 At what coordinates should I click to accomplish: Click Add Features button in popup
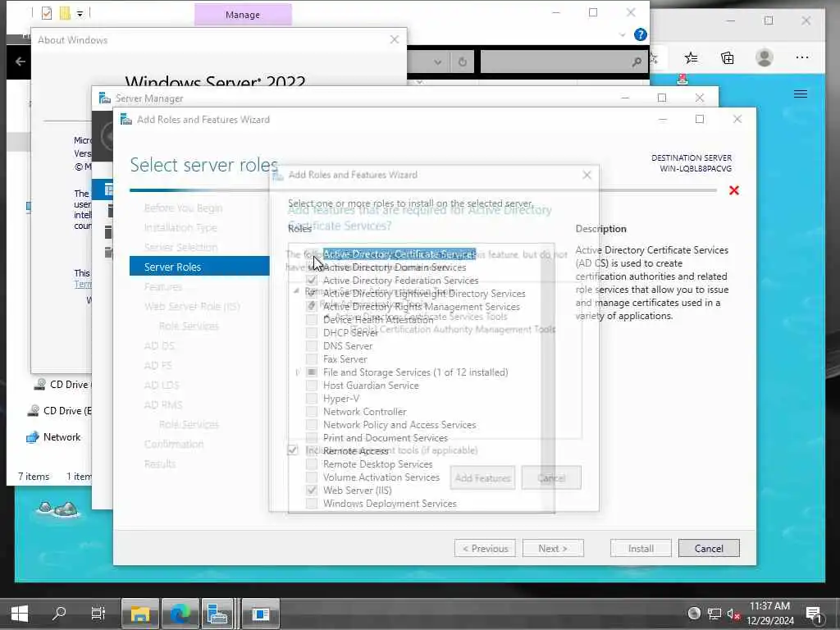pos(482,478)
